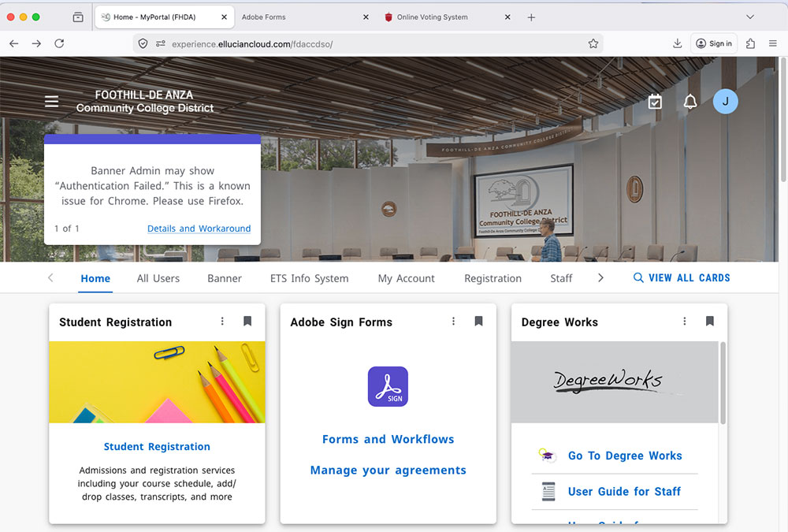Open the browser downloads icon
Image resolution: width=788 pixels, height=532 pixels.
coord(677,44)
